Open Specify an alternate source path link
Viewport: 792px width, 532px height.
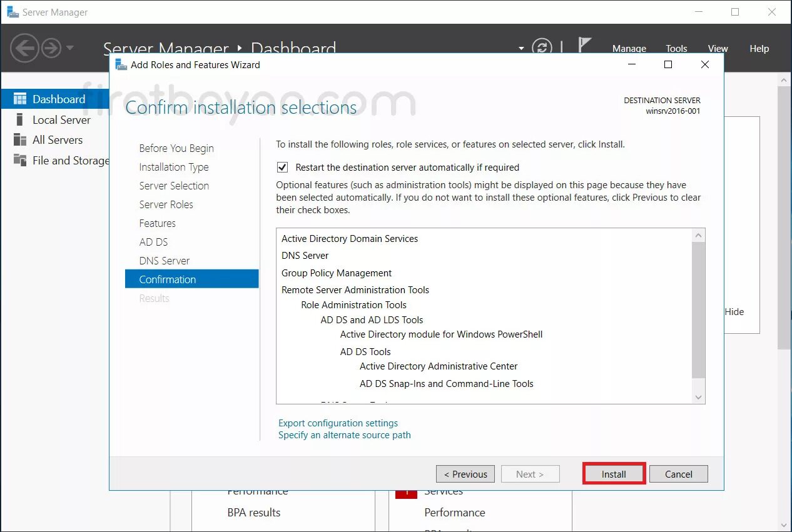click(x=344, y=435)
